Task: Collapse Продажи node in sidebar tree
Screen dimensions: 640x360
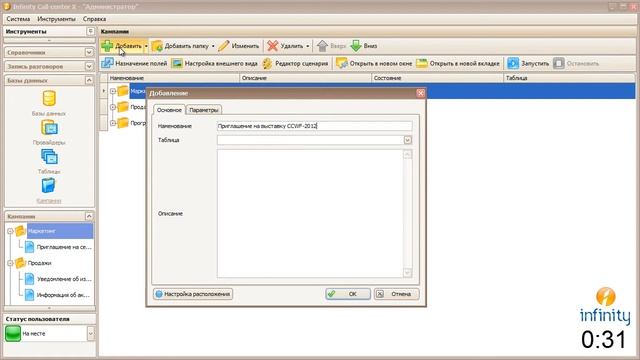Action: click(x=10, y=263)
